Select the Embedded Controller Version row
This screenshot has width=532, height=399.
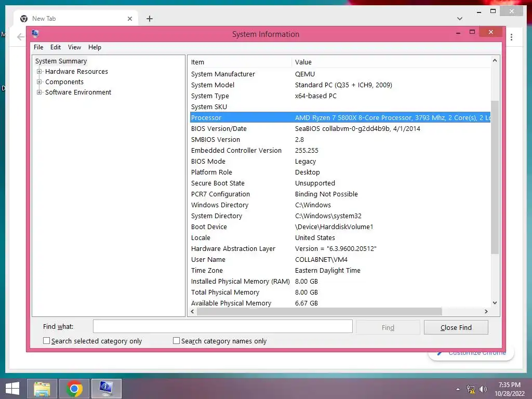(x=340, y=150)
